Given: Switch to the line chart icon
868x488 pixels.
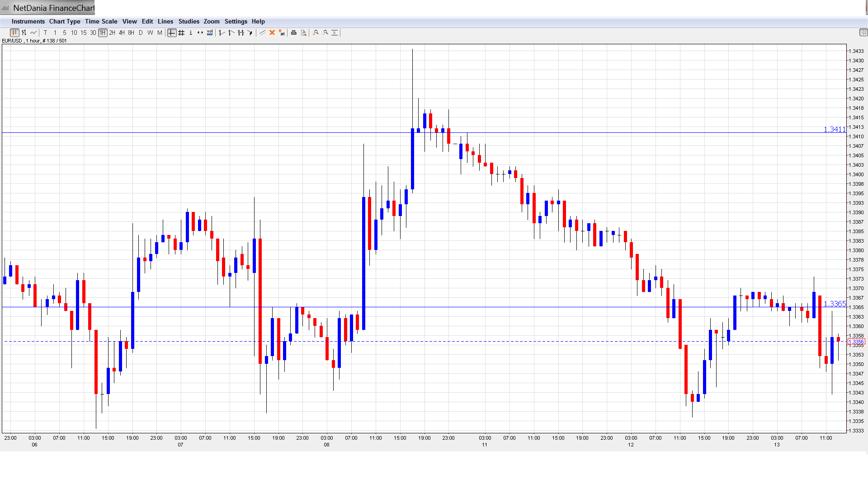Looking at the screenshot, I should (33, 33).
